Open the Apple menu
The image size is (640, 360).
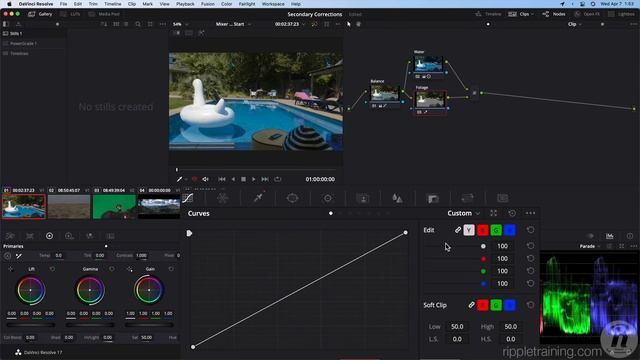9,4
